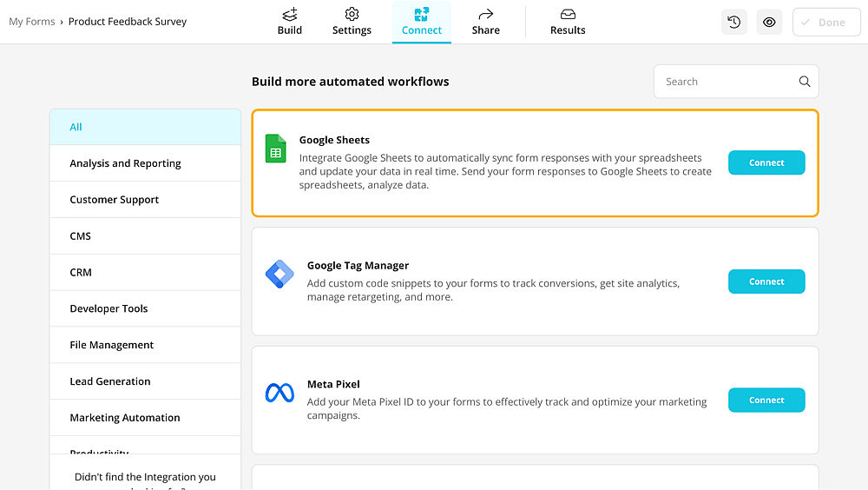Click Build more automated workflows heading
Viewport: 868px width, 490px height.
(x=351, y=82)
